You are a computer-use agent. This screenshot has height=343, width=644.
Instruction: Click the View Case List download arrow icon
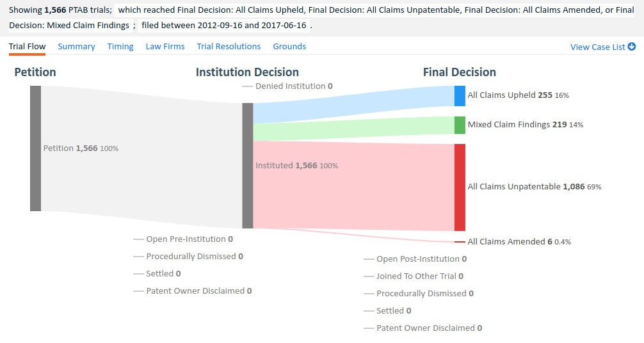[x=632, y=47]
